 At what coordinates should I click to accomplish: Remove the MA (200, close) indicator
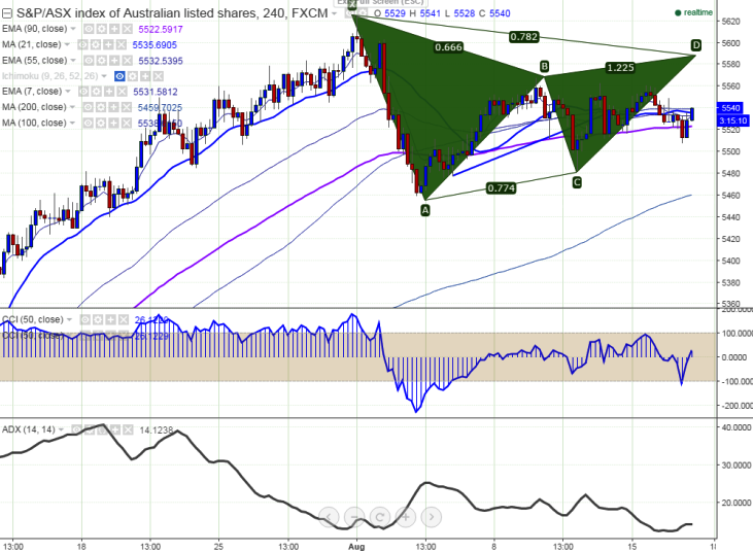click(126, 108)
